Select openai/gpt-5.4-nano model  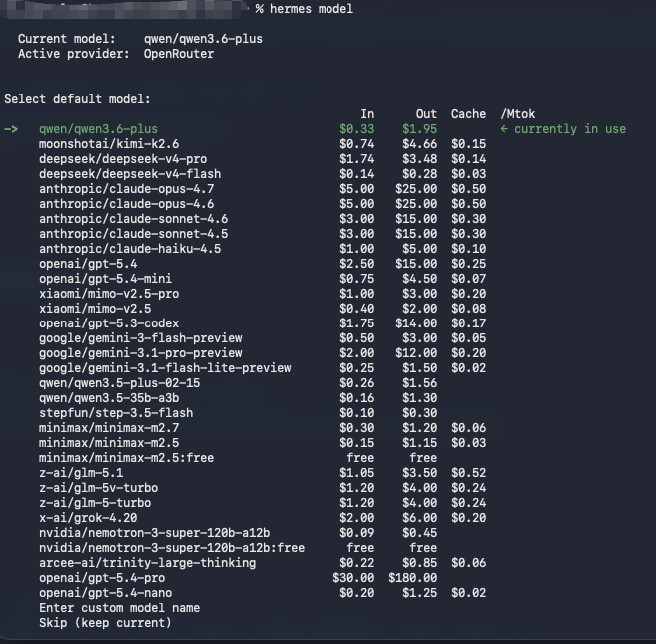[106, 593]
